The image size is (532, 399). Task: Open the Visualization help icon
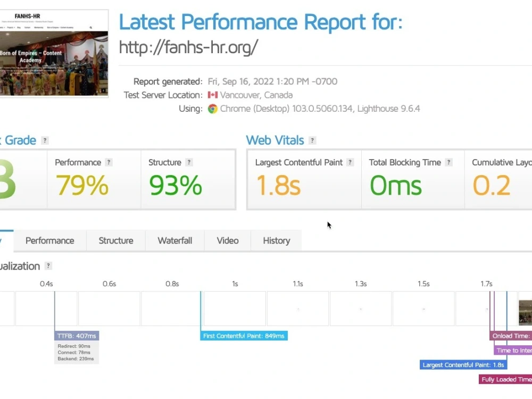pos(47,266)
